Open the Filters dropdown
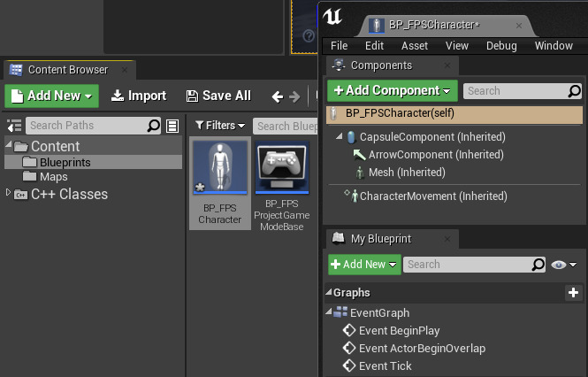The width and height of the screenshot is (588, 377). click(219, 126)
